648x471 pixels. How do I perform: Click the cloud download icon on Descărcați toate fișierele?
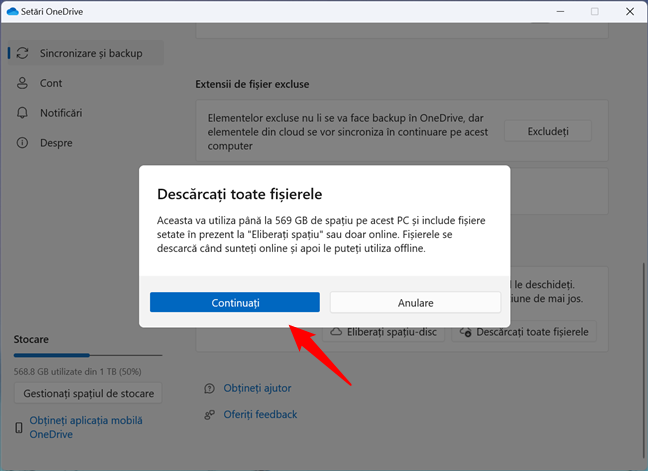[x=466, y=332]
